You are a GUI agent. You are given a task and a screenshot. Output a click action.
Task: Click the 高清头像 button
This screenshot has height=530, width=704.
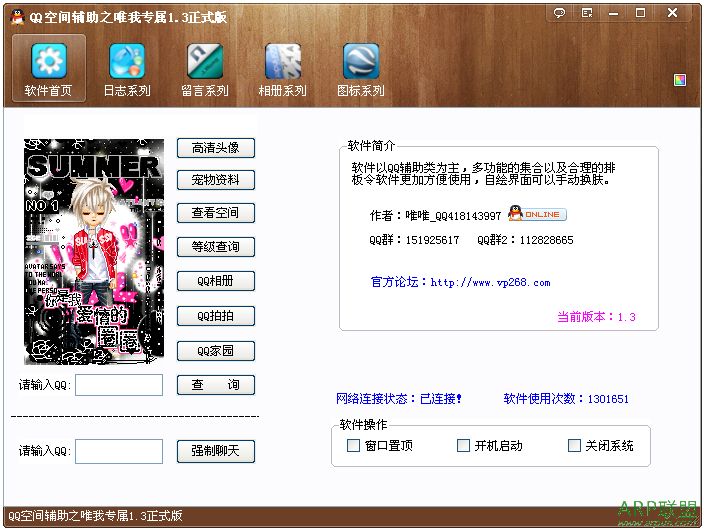pos(216,148)
